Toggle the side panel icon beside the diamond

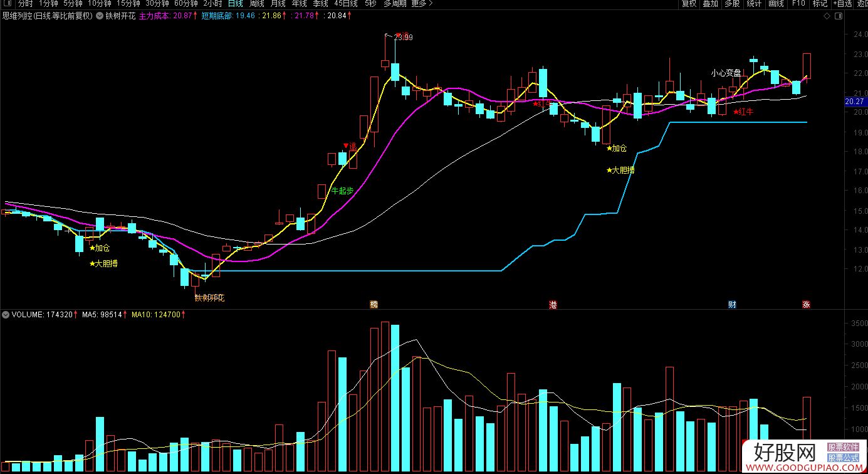839,15
